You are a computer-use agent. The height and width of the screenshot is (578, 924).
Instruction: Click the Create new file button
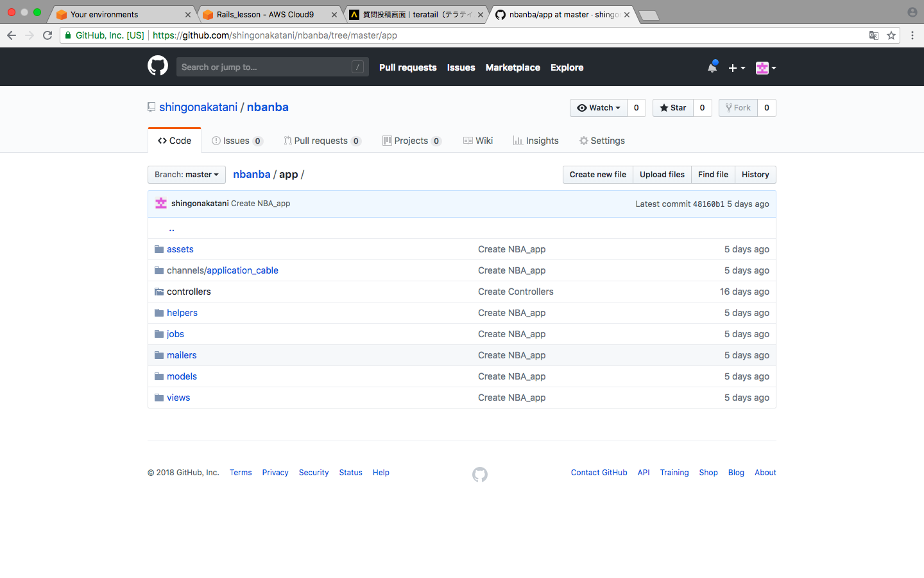598,175
